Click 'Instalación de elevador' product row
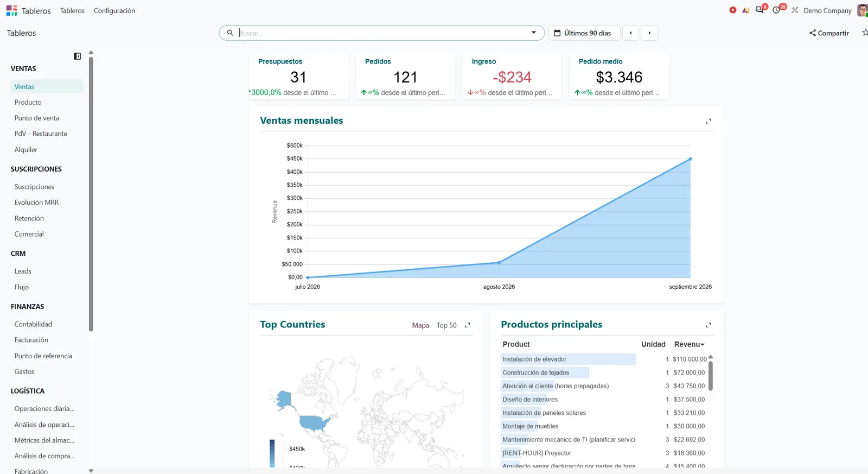Viewport: 868px width, 474px height. point(604,359)
